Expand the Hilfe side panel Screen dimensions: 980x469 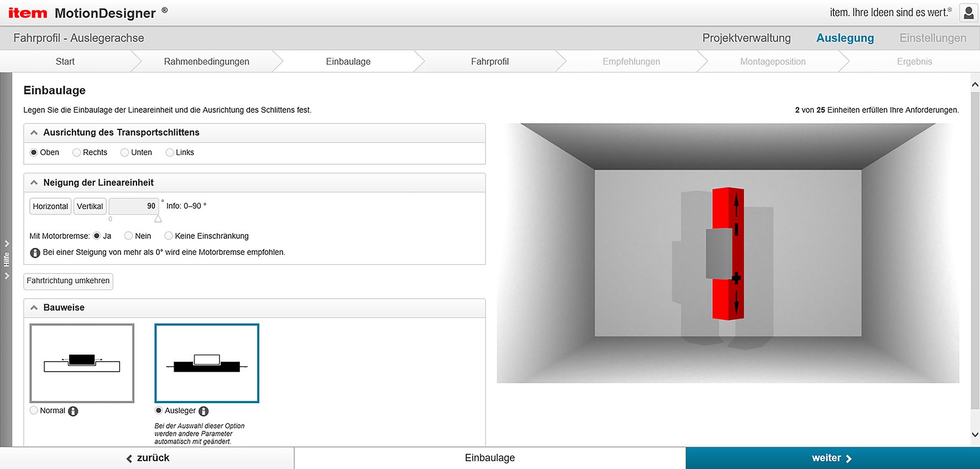pyautogui.click(x=6, y=259)
